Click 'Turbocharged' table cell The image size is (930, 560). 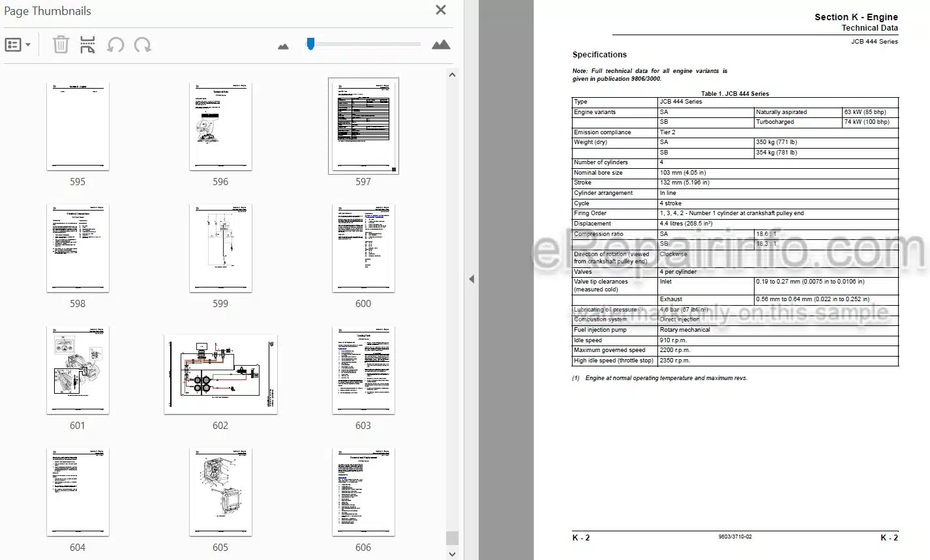tap(775, 122)
